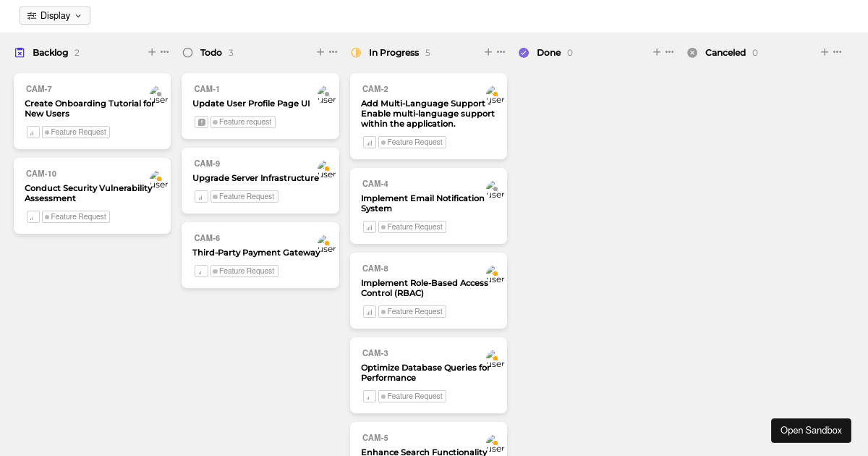Click the plus icon in the Done column
868x456 pixels.
coord(656,52)
